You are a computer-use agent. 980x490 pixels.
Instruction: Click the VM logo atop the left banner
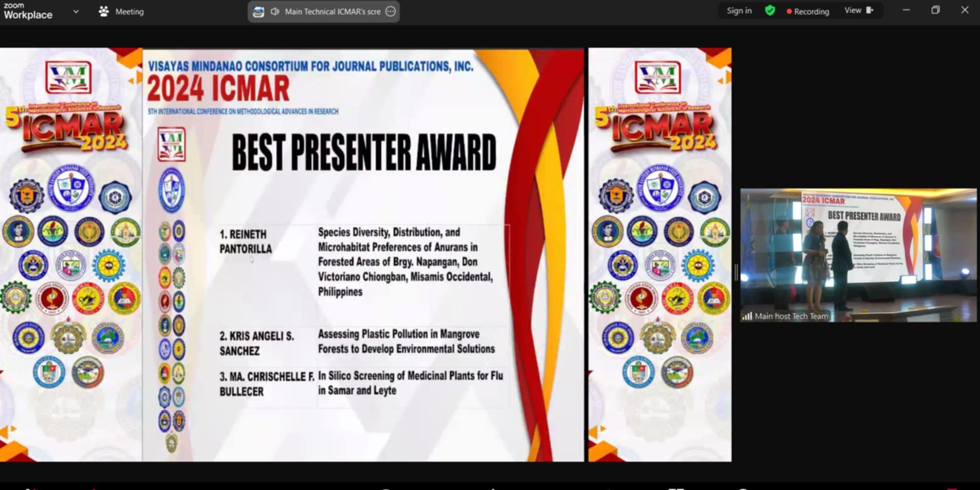click(69, 77)
